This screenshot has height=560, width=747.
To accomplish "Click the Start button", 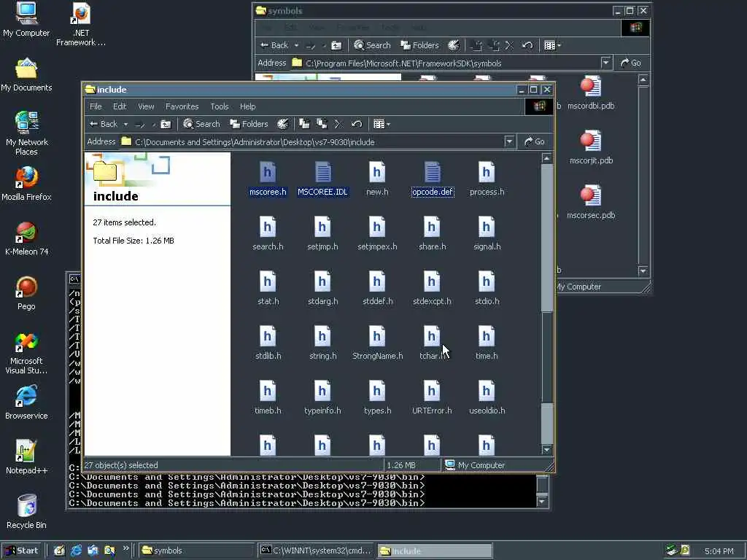I will pos(22,551).
